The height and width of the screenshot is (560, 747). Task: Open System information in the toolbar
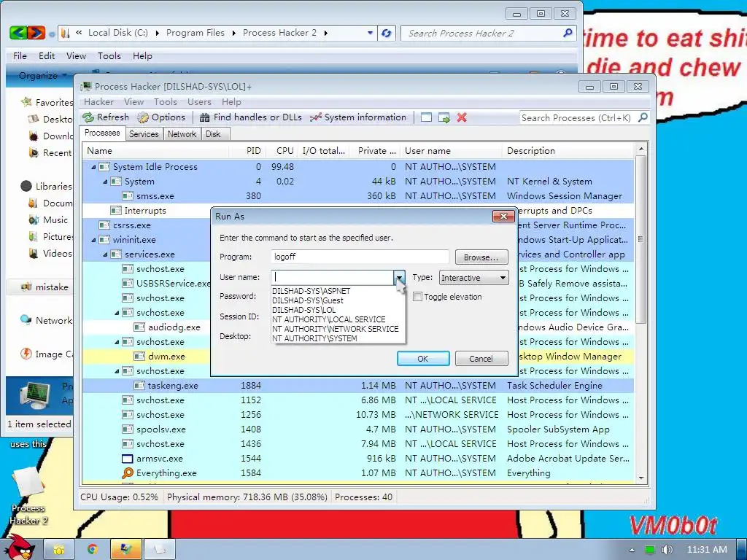(358, 117)
